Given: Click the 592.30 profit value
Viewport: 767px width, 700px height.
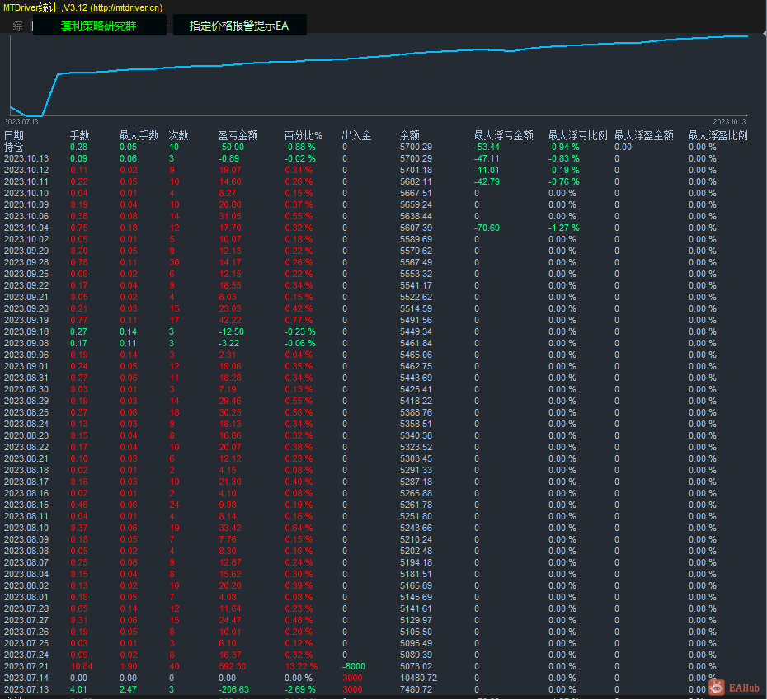Looking at the screenshot, I should pos(233,667).
